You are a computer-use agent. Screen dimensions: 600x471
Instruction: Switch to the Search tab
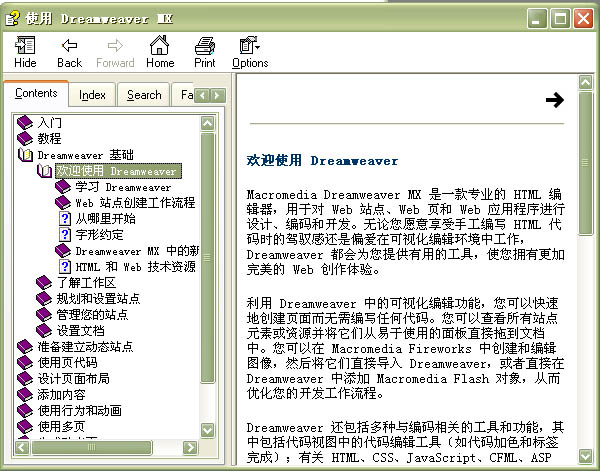click(x=144, y=95)
